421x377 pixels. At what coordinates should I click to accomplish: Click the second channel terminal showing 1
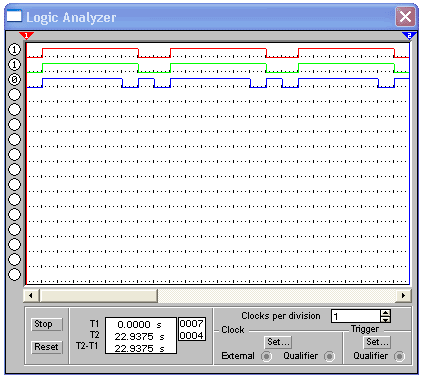14,65
